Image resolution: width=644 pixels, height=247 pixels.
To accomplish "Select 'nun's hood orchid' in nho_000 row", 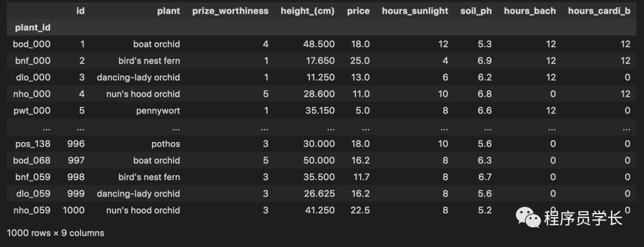I will click(x=143, y=94).
